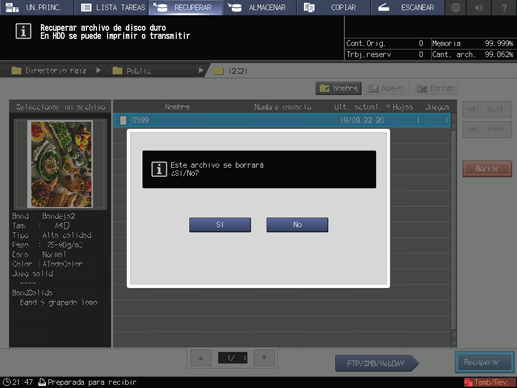Click Seleccionar un archivo panel header
Viewport: 517px width, 388px height.
coord(60,107)
